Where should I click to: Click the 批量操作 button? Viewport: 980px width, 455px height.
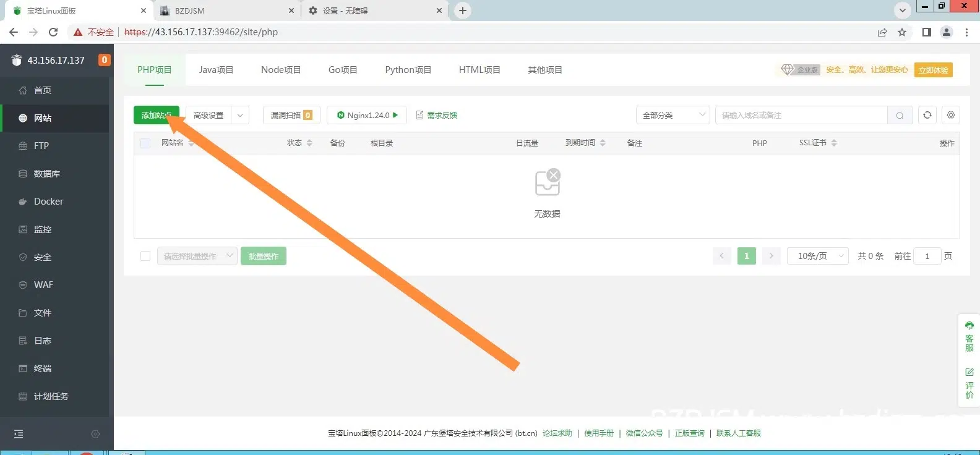pyautogui.click(x=264, y=256)
